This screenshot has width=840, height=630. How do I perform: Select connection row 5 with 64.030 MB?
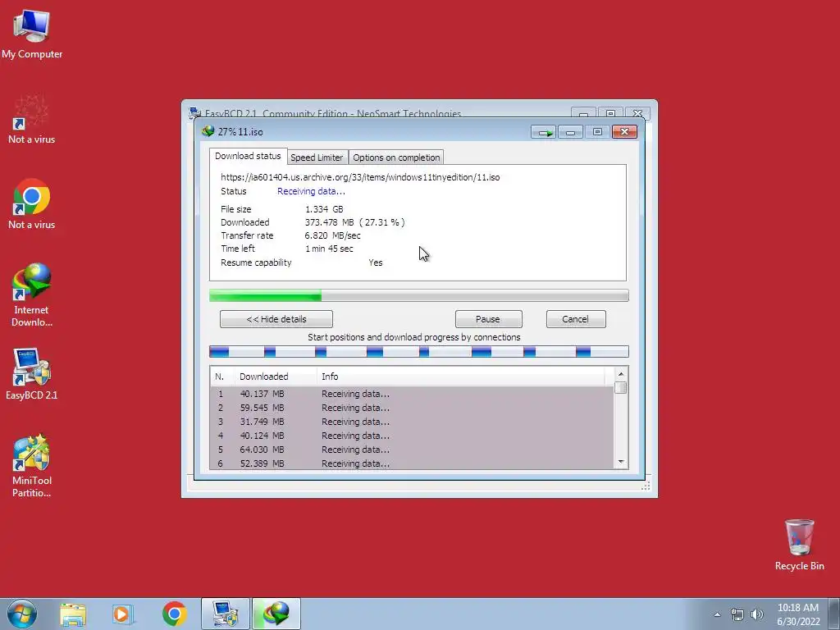coord(412,450)
